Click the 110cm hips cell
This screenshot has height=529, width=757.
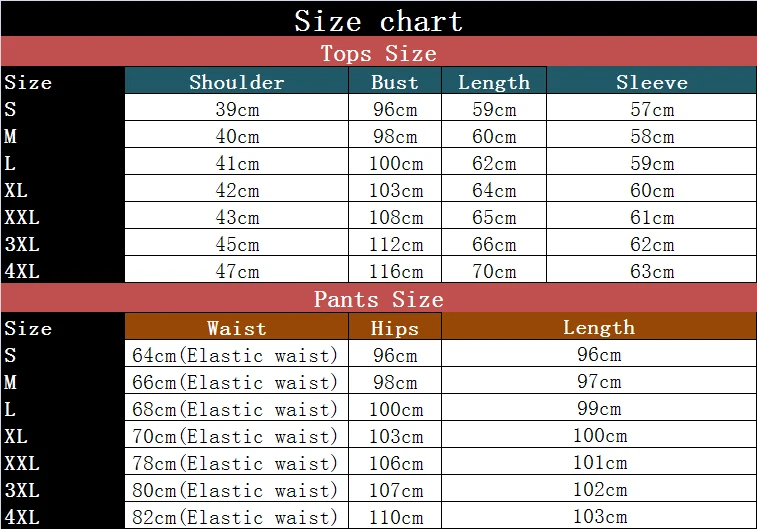[x=395, y=517]
